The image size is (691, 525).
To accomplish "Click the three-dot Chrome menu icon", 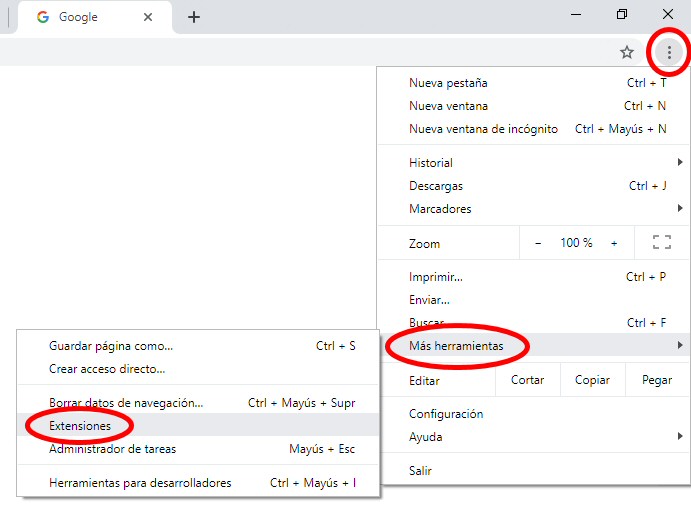I will [669, 53].
